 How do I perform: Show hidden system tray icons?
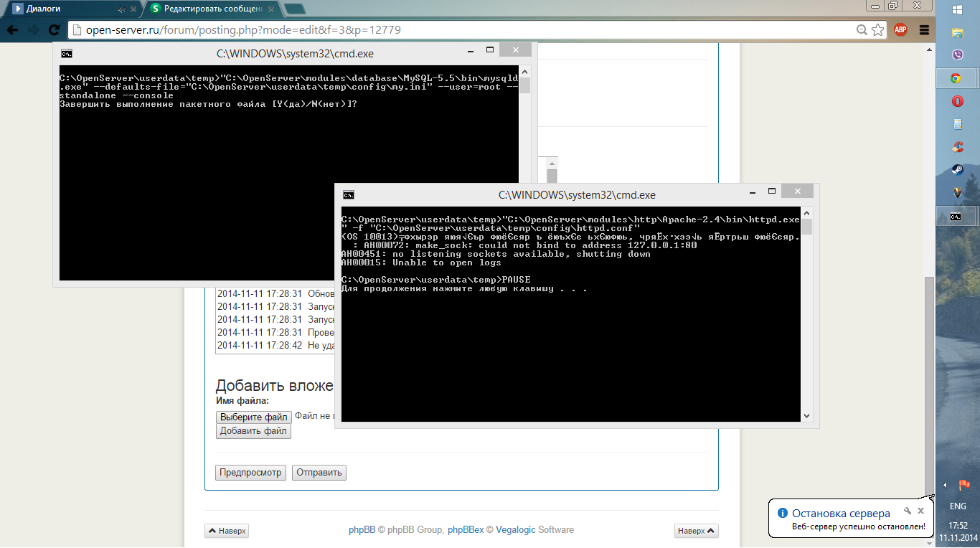click(x=944, y=486)
